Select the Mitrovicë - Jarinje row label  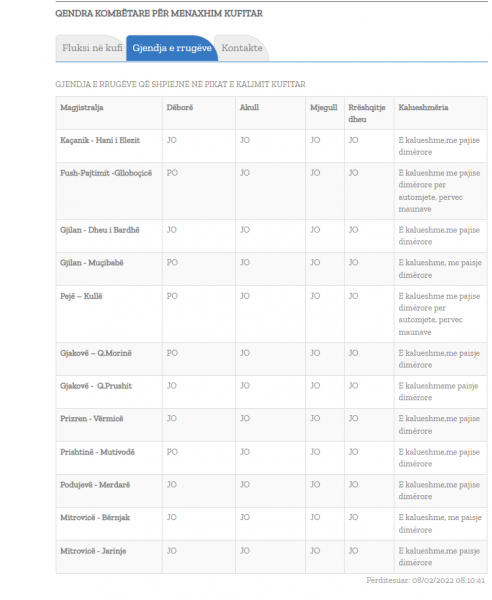coord(93,551)
